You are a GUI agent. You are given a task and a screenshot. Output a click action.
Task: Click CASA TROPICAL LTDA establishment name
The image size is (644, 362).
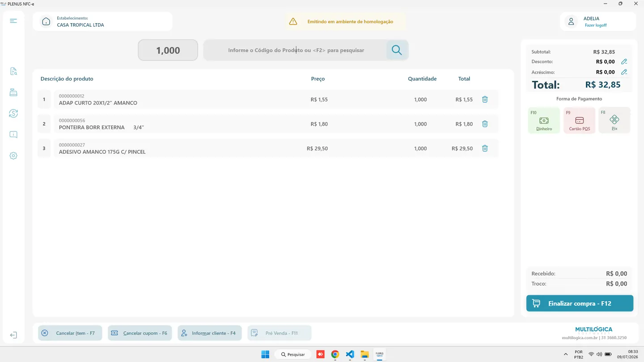pyautogui.click(x=80, y=25)
